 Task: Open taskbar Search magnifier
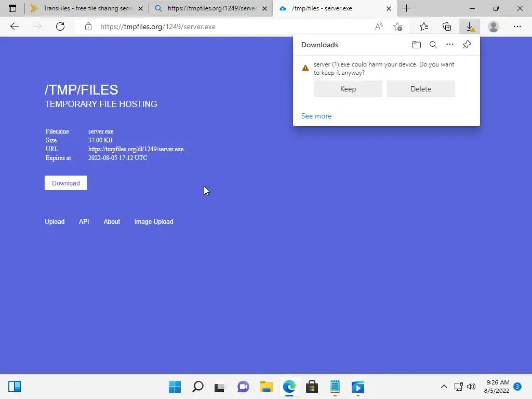point(198,387)
